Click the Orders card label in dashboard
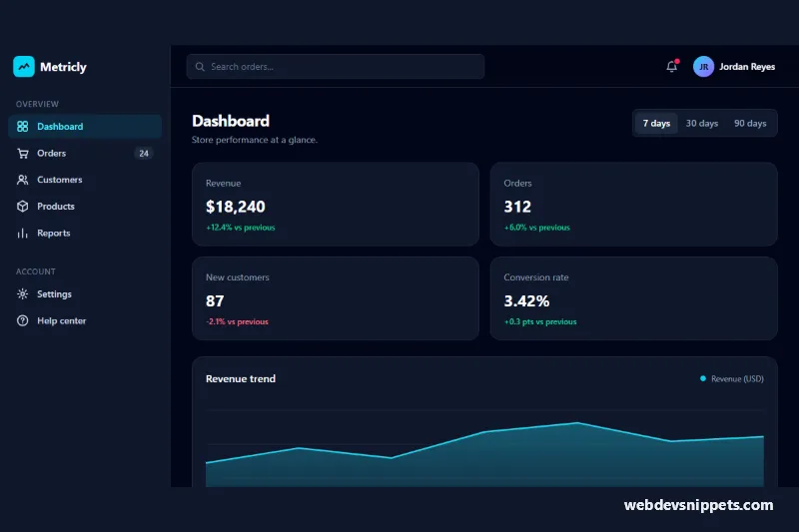This screenshot has height=532, width=799. click(517, 184)
